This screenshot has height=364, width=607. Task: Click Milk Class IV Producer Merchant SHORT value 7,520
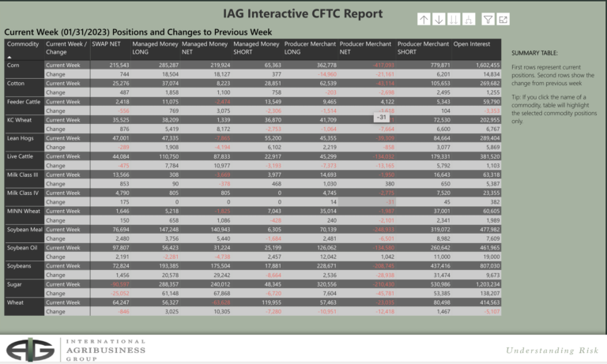(x=443, y=193)
